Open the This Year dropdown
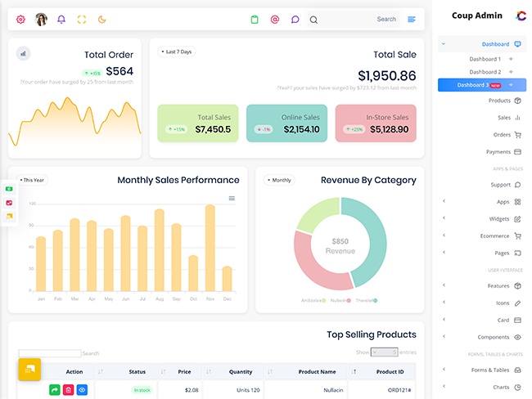This screenshot has height=399, width=532. point(33,180)
